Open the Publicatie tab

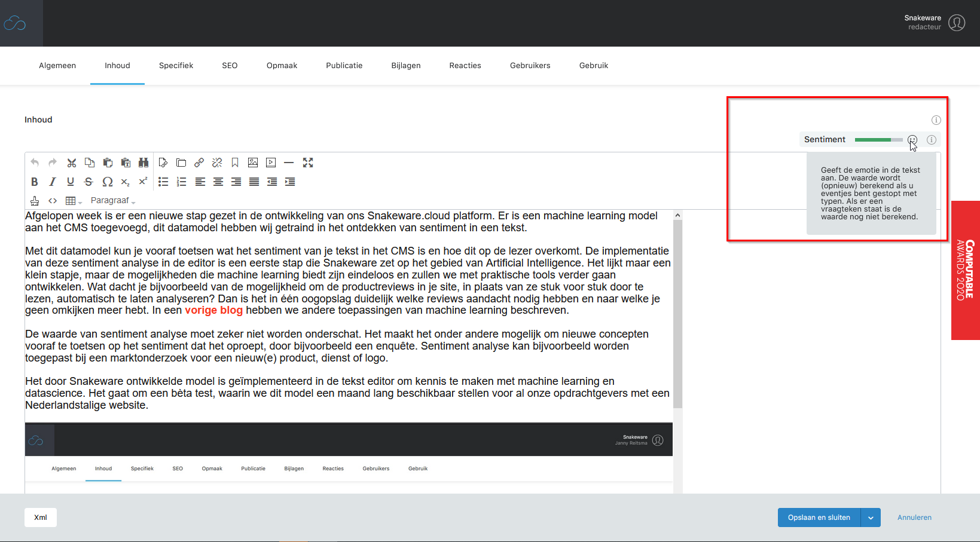(x=344, y=66)
